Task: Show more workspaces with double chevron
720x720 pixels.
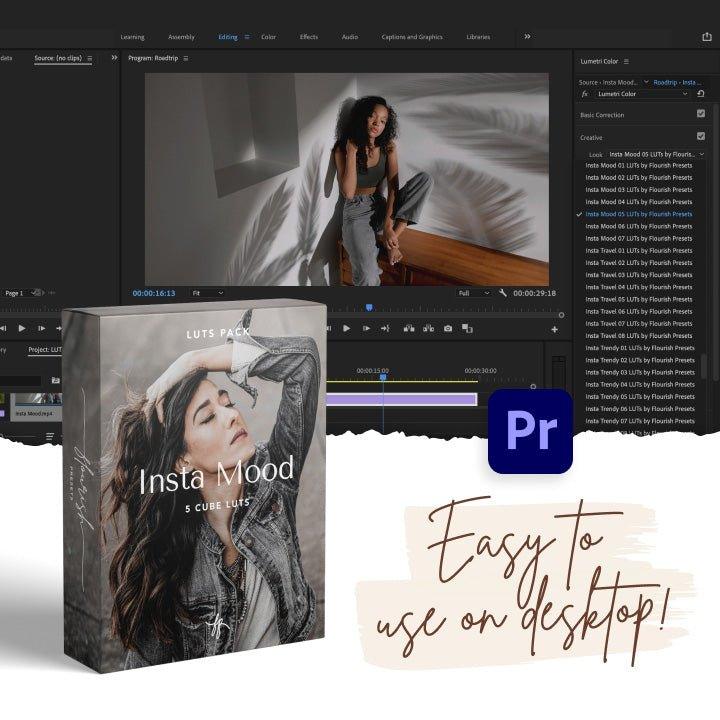Action: tap(527, 37)
